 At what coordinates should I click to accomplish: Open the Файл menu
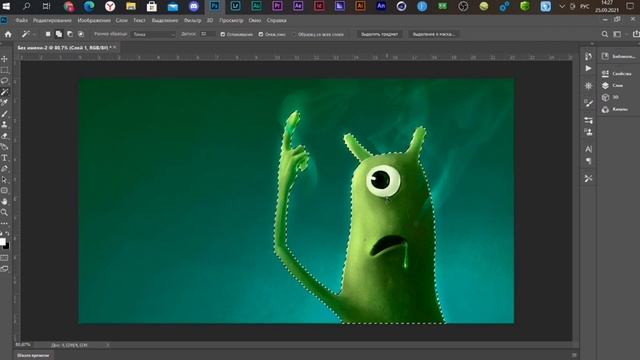pos(22,20)
